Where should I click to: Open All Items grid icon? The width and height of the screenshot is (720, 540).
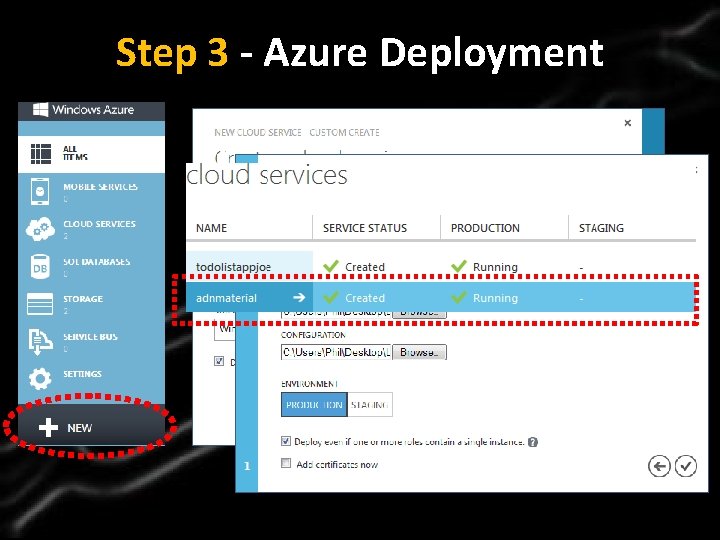[x=41, y=154]
